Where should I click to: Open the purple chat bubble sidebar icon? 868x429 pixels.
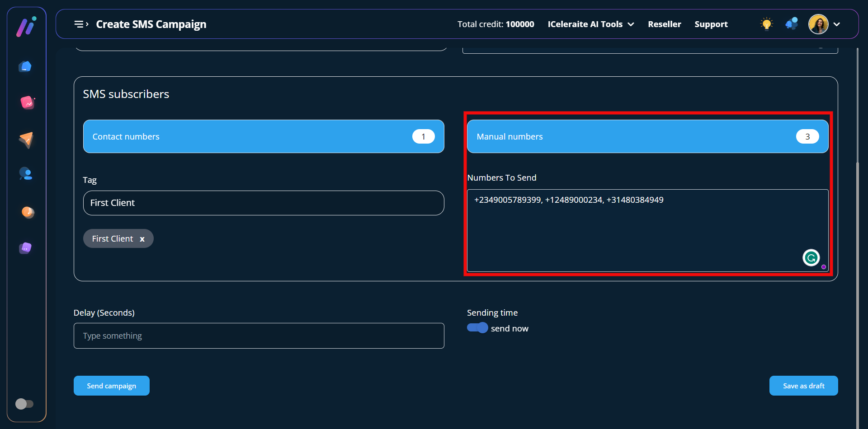pyautogui.click(x=26, y=248)
